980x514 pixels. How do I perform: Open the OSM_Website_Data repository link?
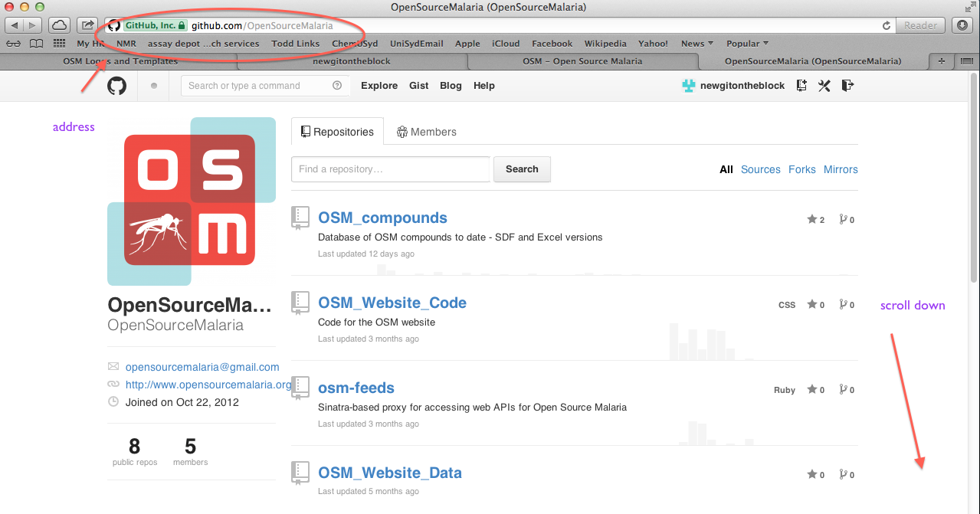tap(390, 473)
